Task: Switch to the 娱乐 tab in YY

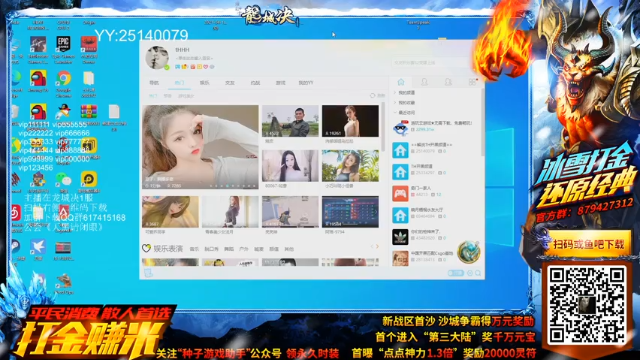Action: pos(204,83)
